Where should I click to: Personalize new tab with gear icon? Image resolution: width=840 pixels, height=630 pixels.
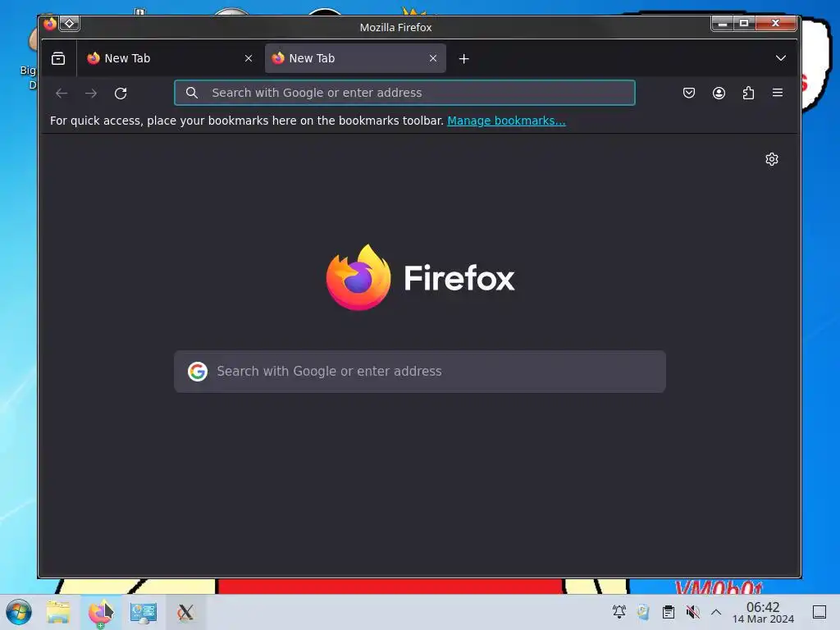tap(771, 159)
